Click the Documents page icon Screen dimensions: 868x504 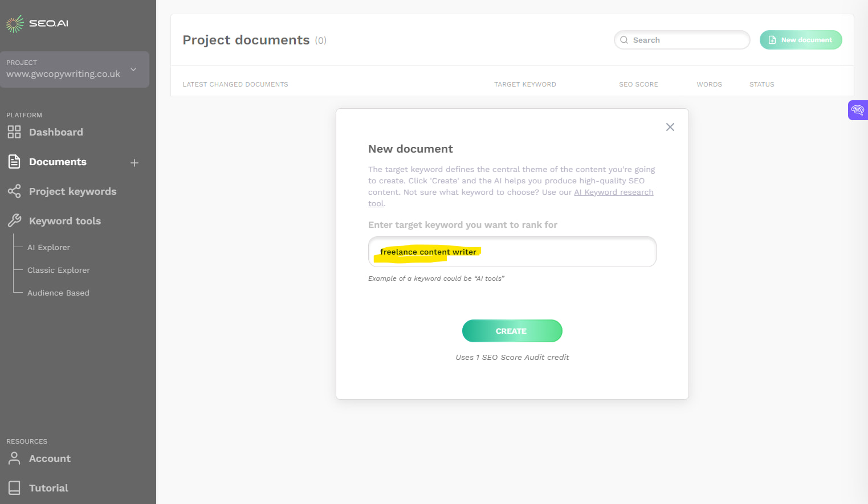[14, 162]
